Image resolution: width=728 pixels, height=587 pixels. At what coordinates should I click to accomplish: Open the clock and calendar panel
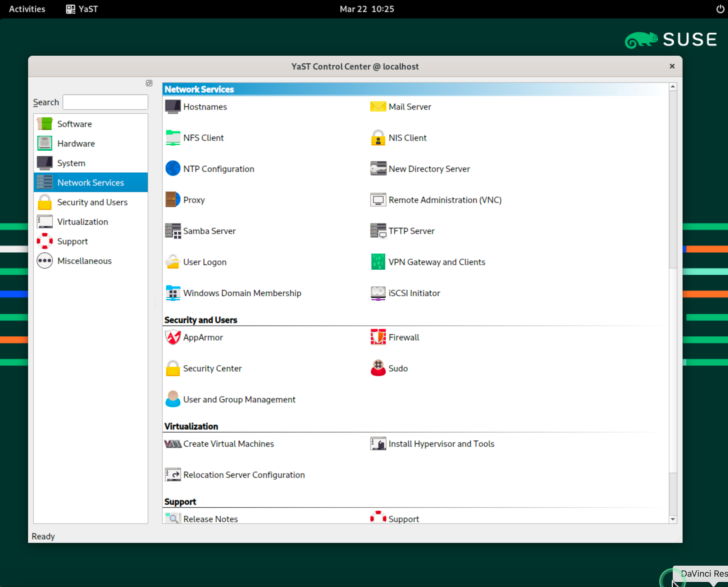[x=367, y=9]
